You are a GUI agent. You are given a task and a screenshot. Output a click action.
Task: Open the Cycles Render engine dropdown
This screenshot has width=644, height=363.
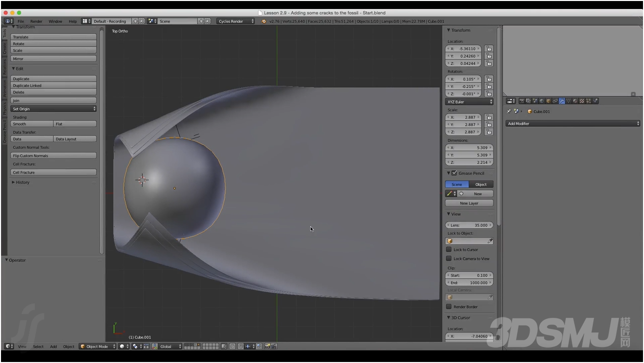[236, 21]
